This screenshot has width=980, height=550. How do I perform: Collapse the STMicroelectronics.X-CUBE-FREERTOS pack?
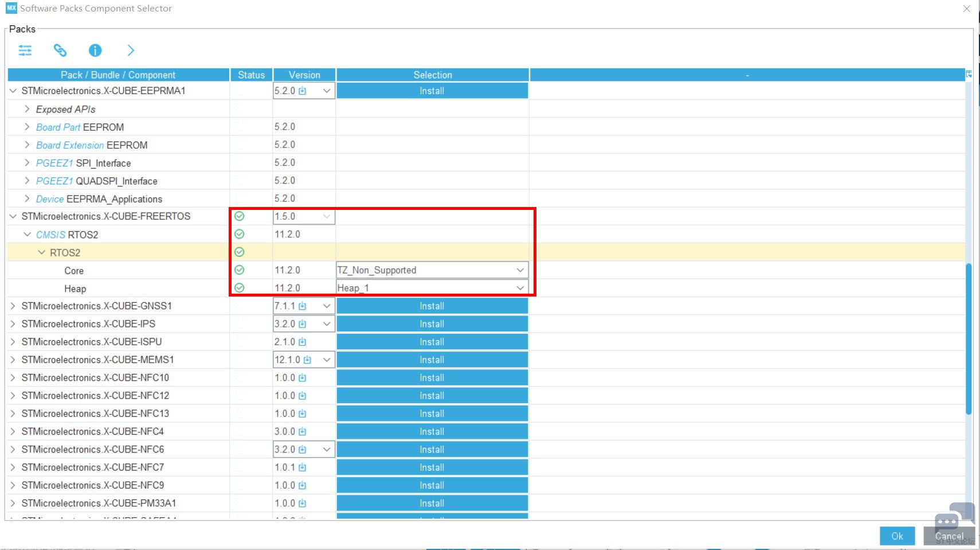click(x=13, y=216)
